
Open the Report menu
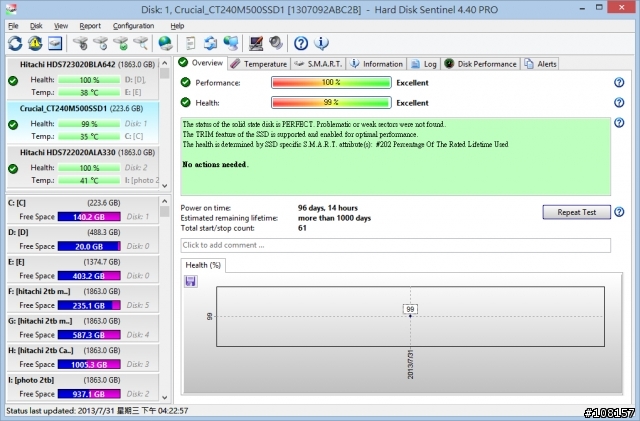click(x=90, y=26)
